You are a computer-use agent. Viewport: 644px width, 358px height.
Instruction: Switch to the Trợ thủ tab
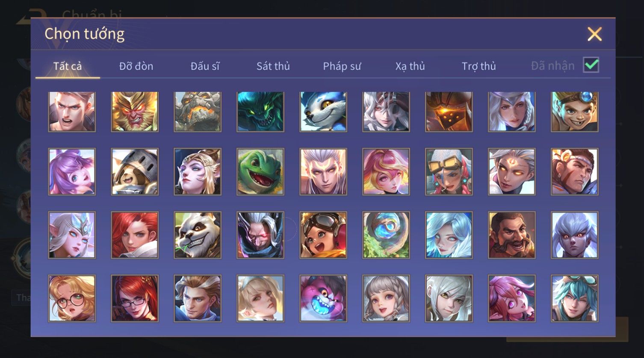pos(479,66)
